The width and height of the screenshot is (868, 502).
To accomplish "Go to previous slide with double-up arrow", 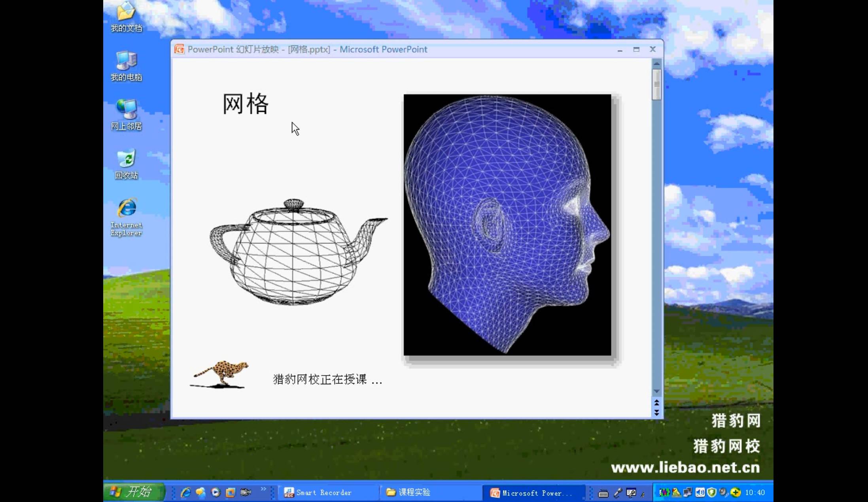I will [x=656, y=403].
